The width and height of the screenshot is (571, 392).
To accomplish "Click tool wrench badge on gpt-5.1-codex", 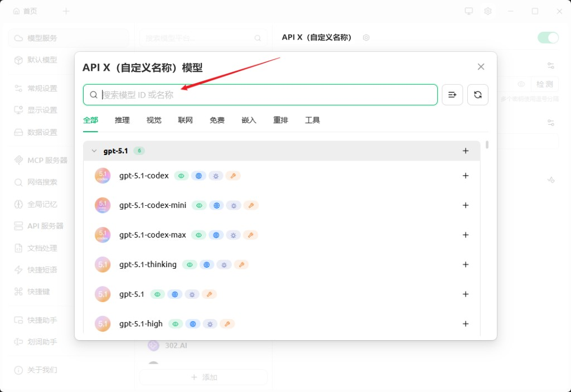I will pyautogui.click(x=233, y=176).
